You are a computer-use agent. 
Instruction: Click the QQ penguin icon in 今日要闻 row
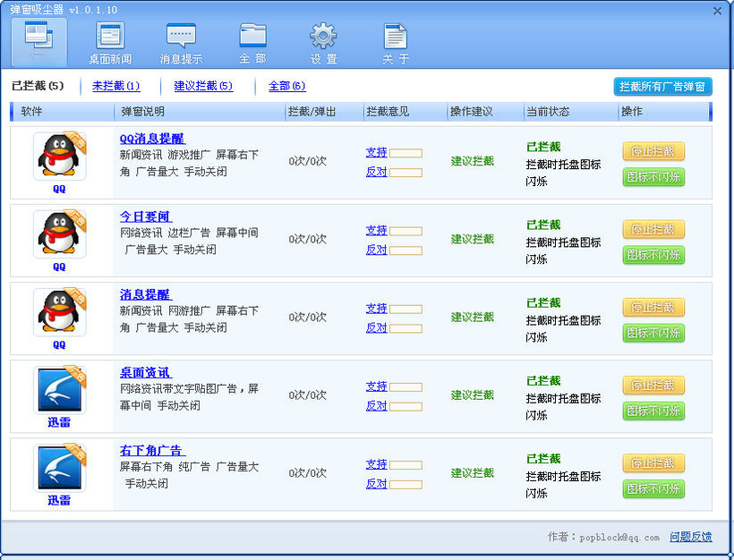pyautogui.click(x=59, y=233)
